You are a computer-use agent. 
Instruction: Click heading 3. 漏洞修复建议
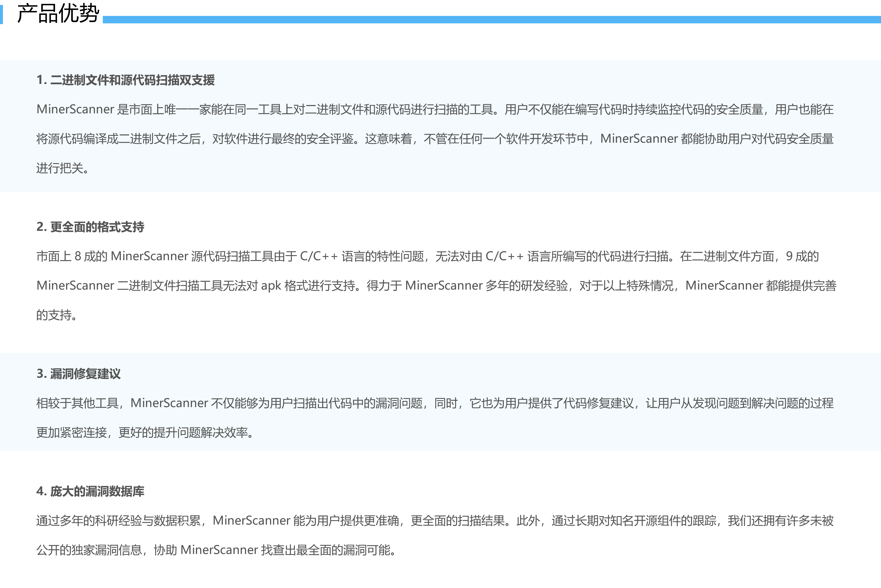click(79, 374)
